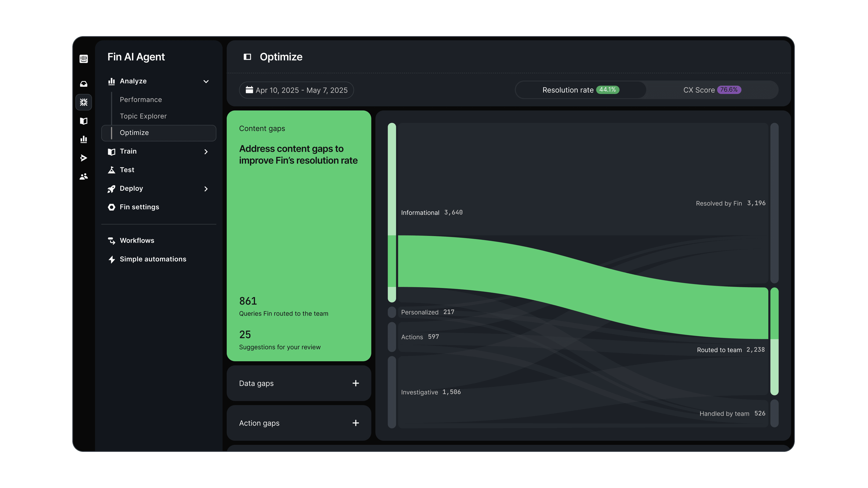The image size is (868, 488).
Task: Select the Fin AI Agent sidebar icon
Action: [84, 102]
